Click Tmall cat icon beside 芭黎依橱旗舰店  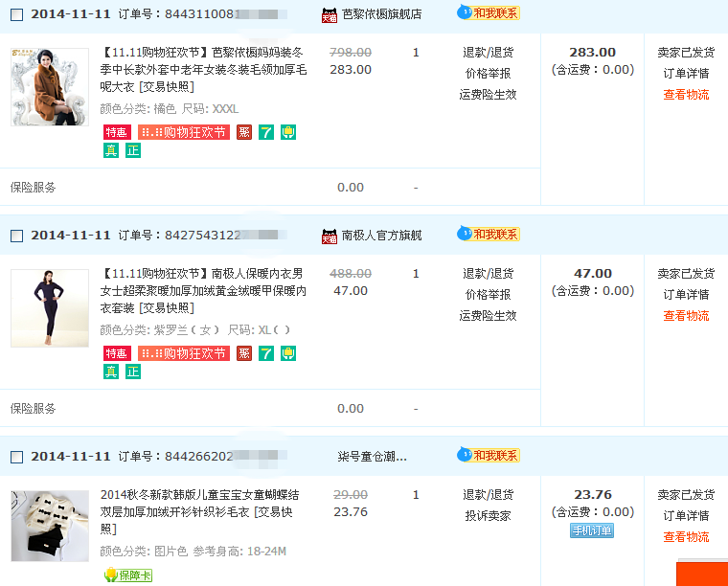point(330,15)
